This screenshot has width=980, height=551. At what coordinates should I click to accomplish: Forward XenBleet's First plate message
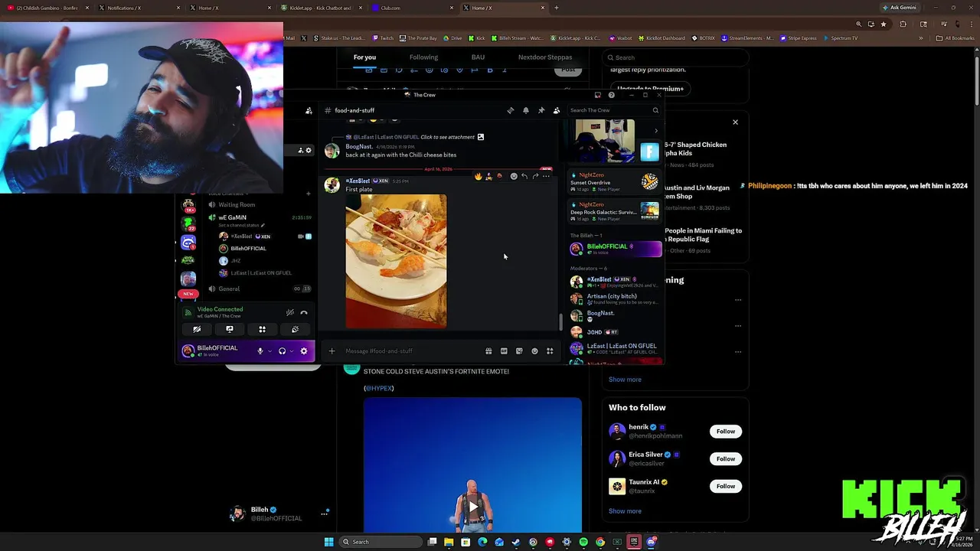point(535,176)
